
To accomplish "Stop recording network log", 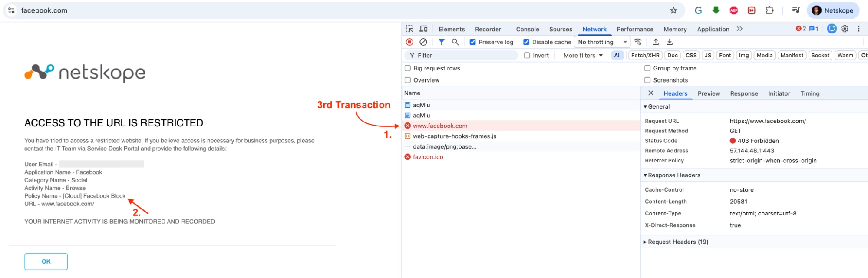I will pos(409,42).
